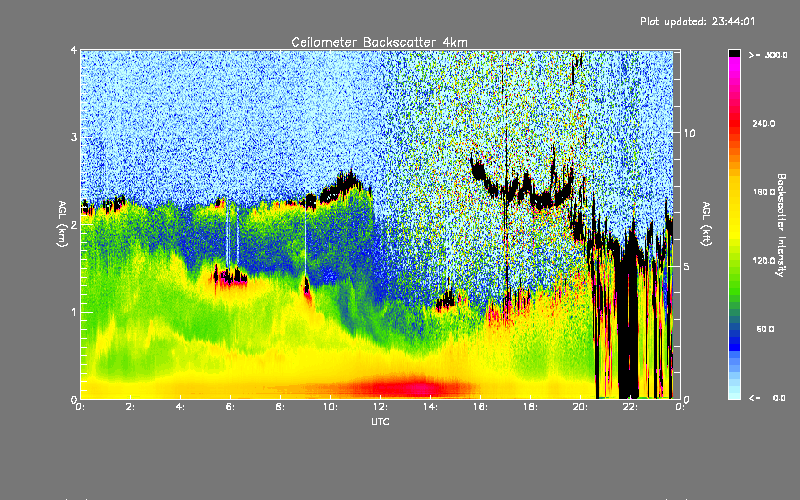Click the "4:" UTC hour tick label
This screenshot has height=500, width=800.
point(181,407)
